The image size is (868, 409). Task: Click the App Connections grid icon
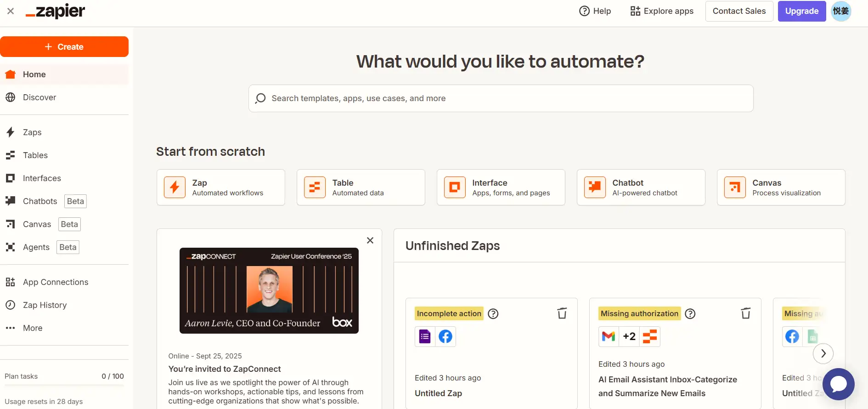click(x=11, y=282)
